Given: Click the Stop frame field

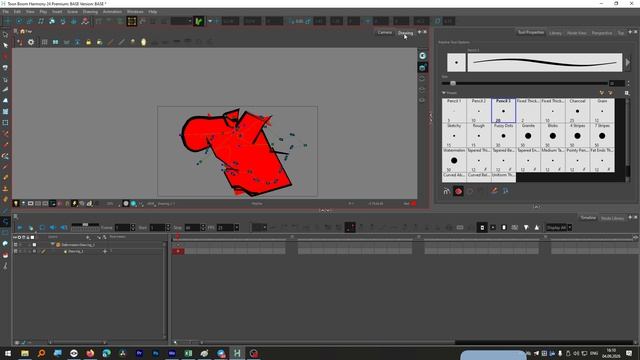Looking at the screenshot, I should tap(192, 227).
